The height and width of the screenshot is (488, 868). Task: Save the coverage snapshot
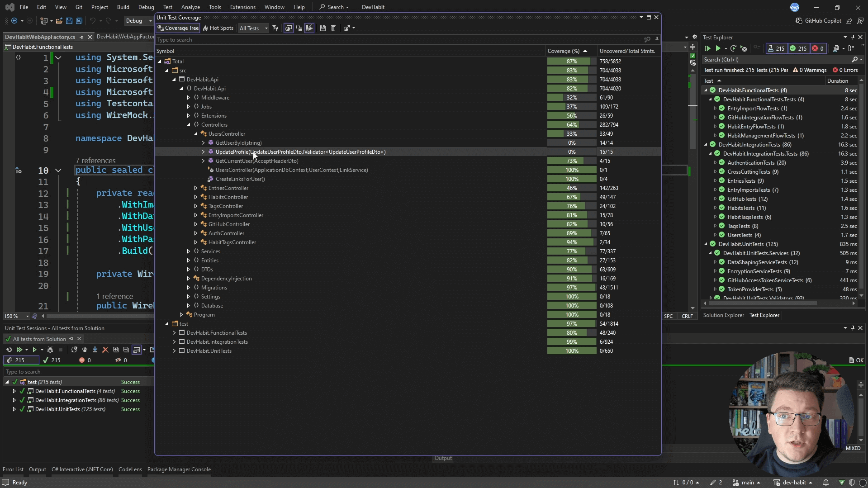click(323, 28)
